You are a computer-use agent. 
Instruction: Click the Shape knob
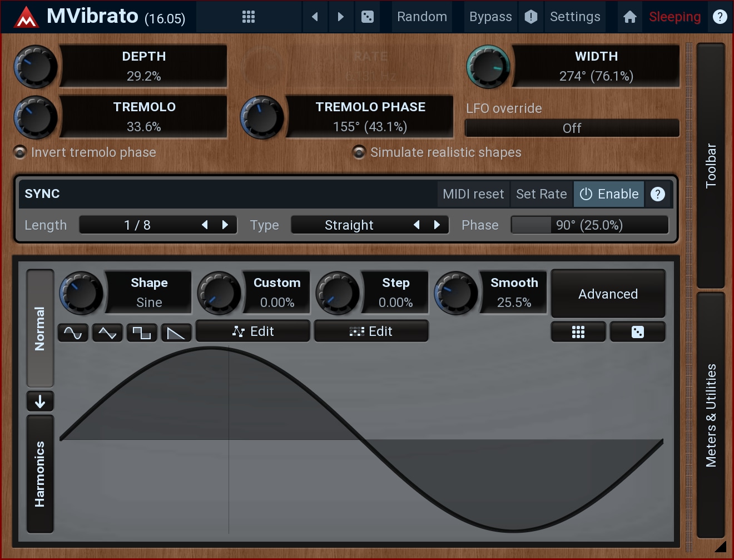tap(81, 293)
